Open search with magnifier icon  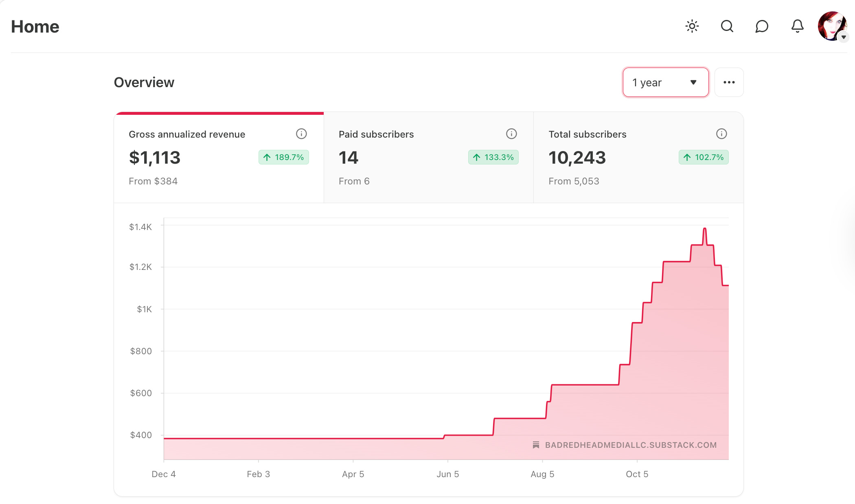point(727,26)
